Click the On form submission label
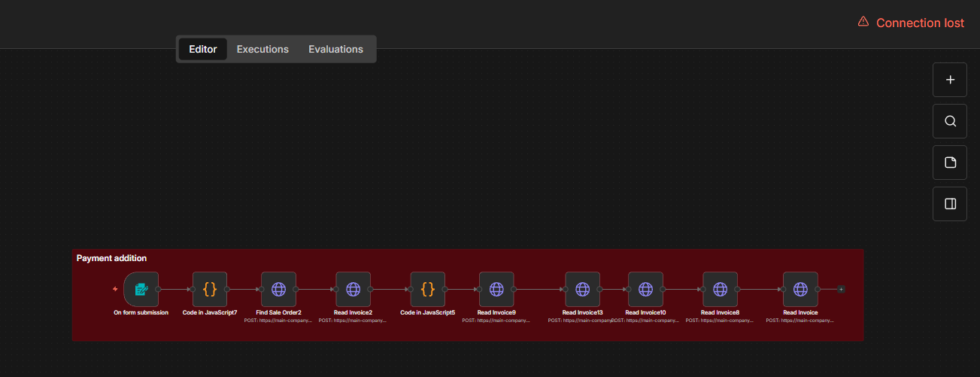980x377 pixels. tap(141, 312)
